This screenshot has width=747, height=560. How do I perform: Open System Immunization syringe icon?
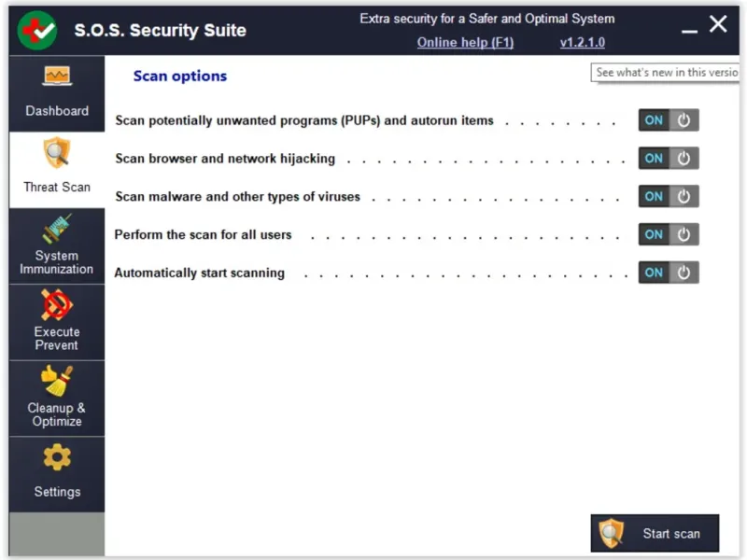(x=57, y=229)
